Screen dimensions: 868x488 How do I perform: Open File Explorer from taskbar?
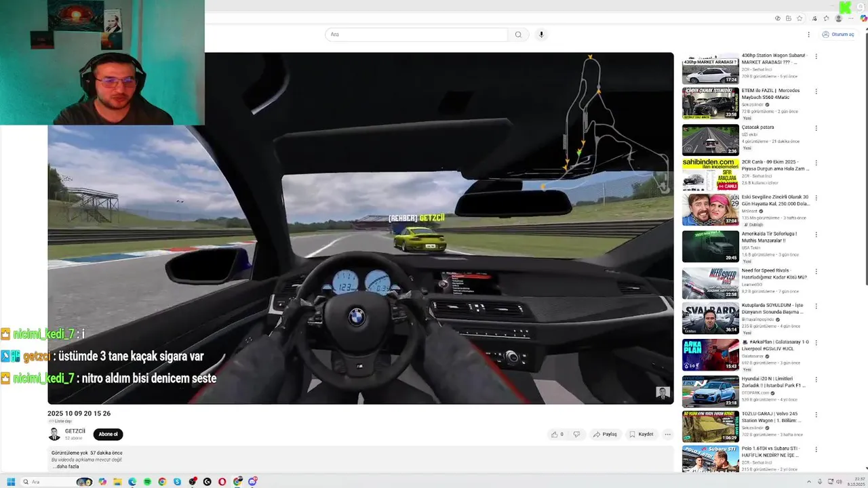[x=117, y=482]
